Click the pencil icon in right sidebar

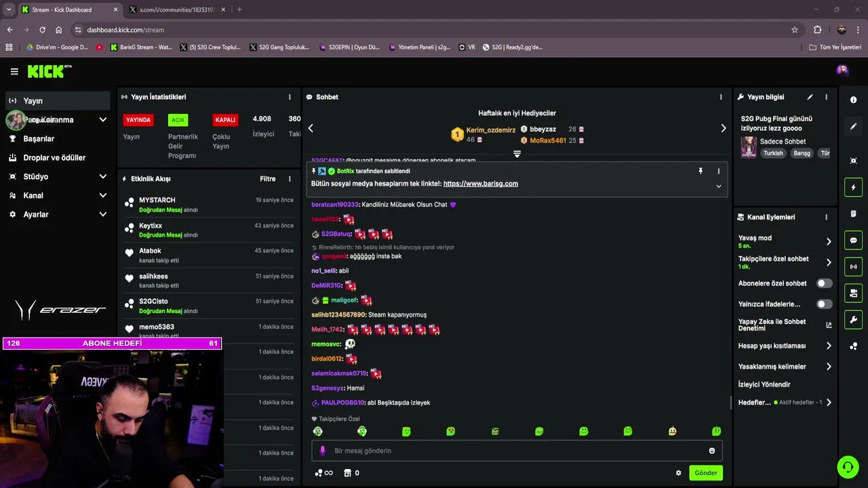click(853, 126)
